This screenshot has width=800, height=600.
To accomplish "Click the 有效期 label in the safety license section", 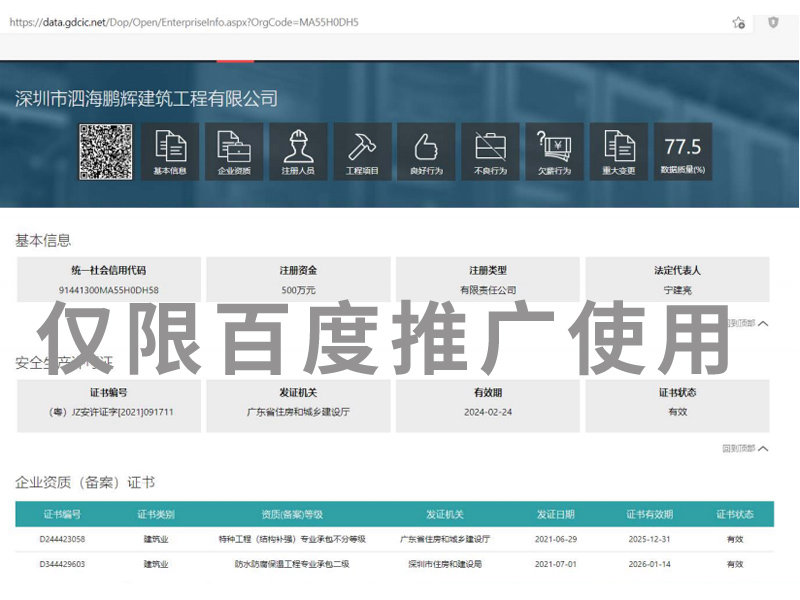I will pos(488,392).
